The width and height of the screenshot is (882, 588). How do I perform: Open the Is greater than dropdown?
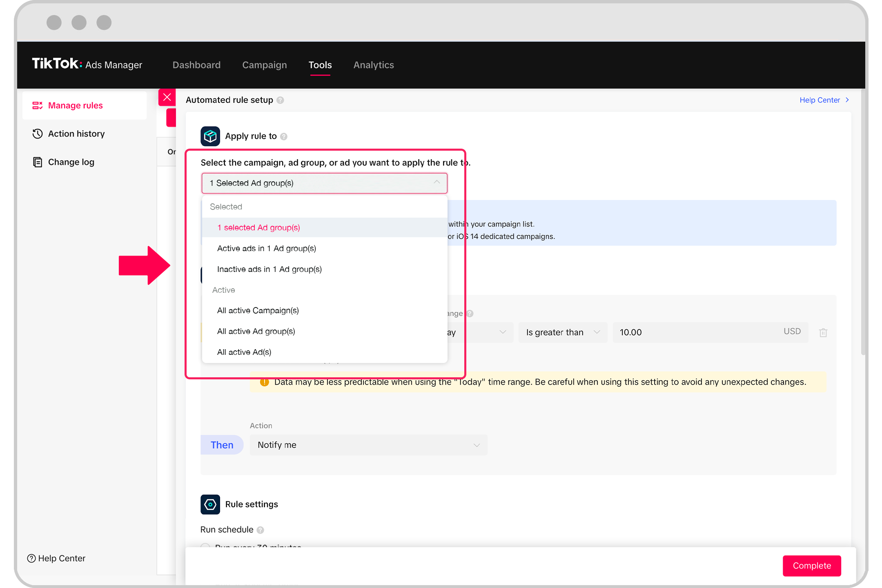coord(562,332)
